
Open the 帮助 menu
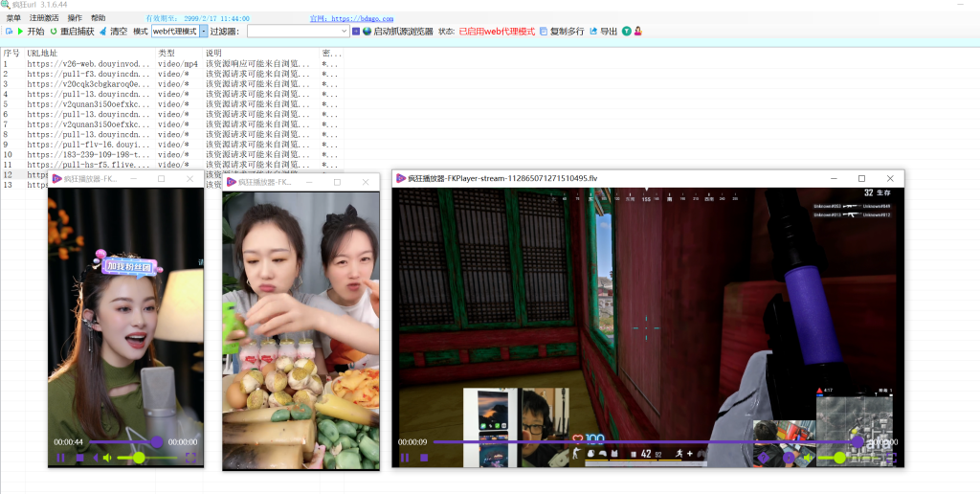coord(99,18)
